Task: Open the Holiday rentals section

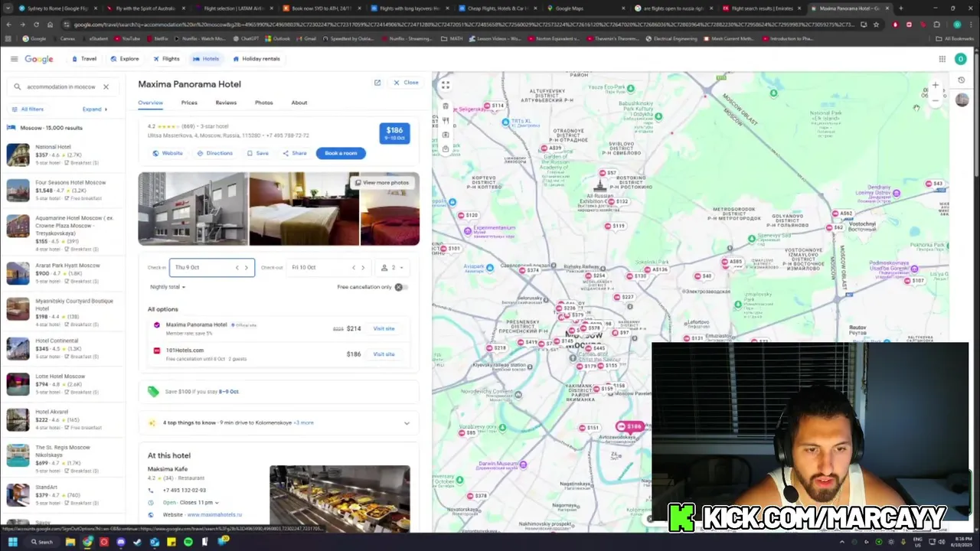Action: click(x=256, y=59)
